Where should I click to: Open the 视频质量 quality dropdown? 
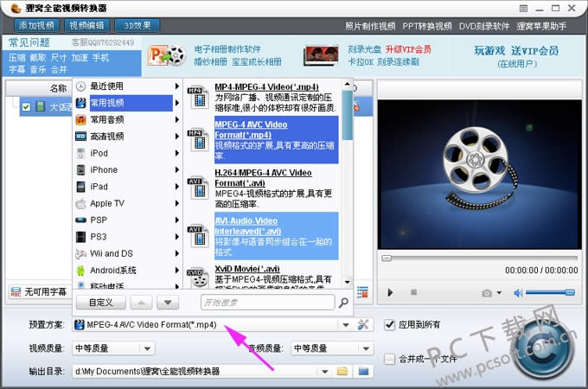[x=147, y=348]
